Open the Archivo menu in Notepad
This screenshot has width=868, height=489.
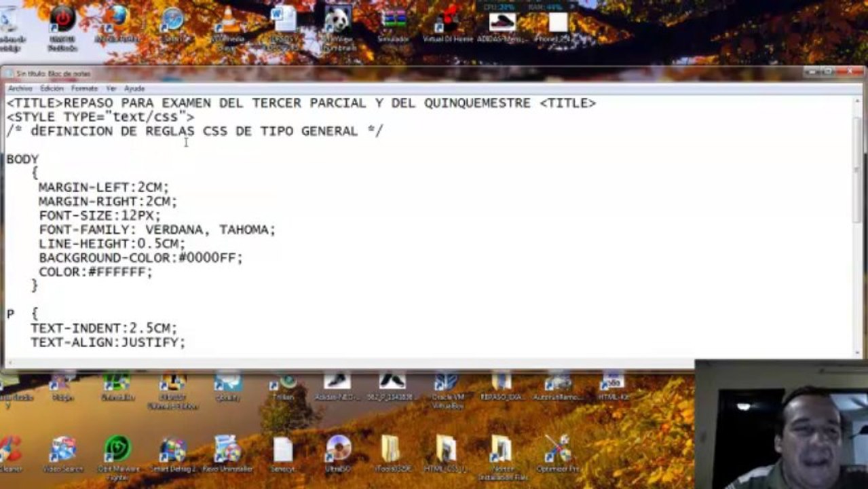[x=20, y=88]
